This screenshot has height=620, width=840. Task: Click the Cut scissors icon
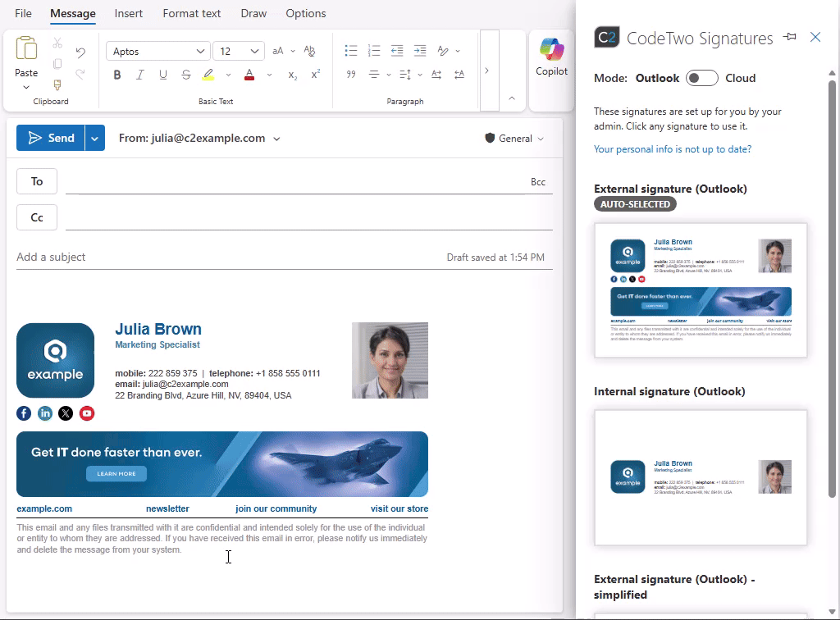click(57, 43)
